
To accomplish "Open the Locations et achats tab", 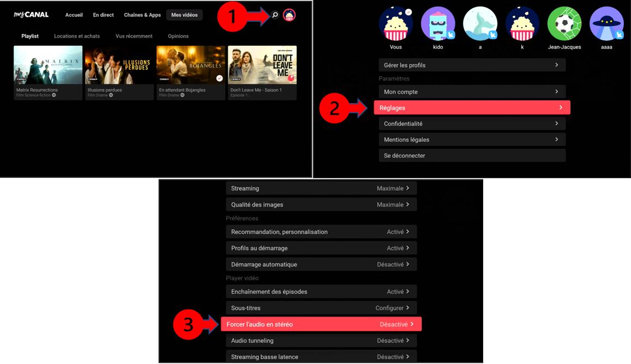I will pos(77,36).
